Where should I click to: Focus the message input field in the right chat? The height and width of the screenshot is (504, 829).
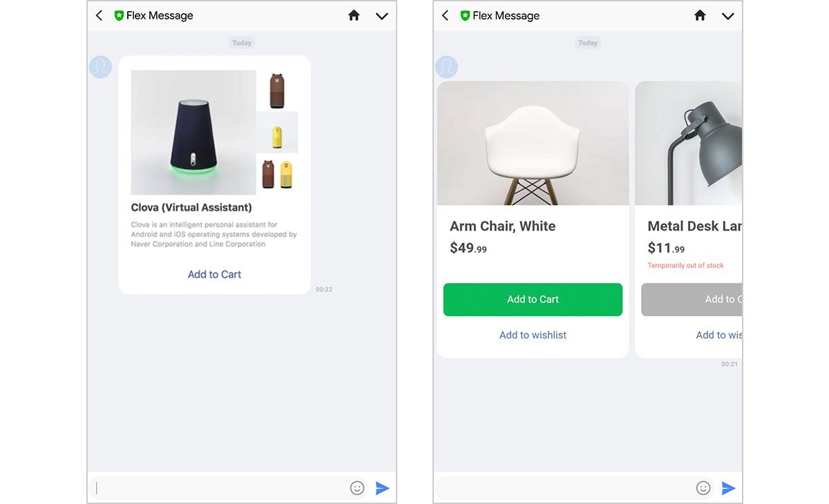tap(564, 488)
